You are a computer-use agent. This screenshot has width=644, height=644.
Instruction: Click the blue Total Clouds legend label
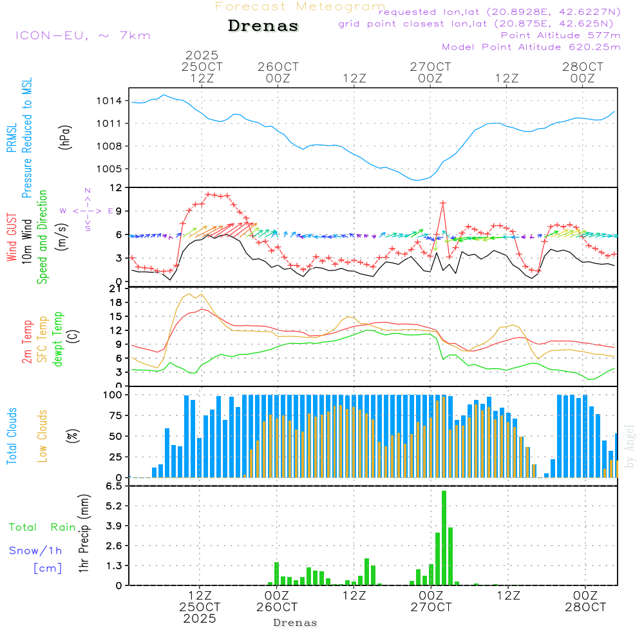tap(12, 436)
